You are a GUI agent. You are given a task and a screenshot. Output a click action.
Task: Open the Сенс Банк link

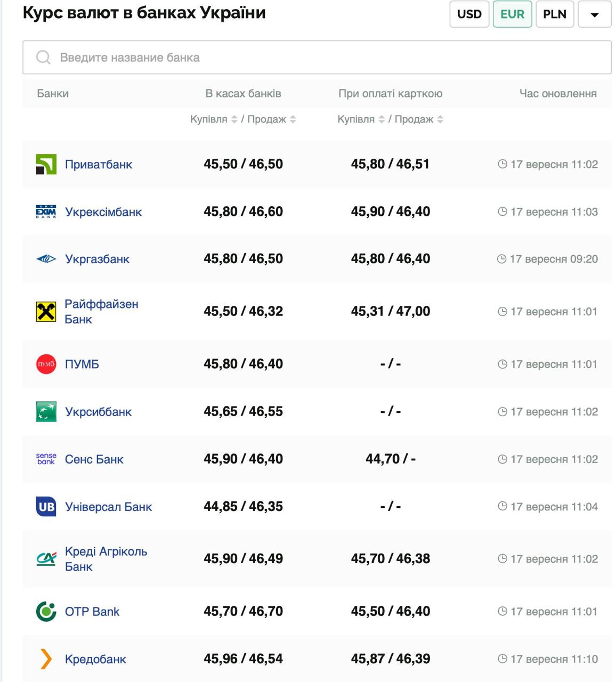(94, 459)
